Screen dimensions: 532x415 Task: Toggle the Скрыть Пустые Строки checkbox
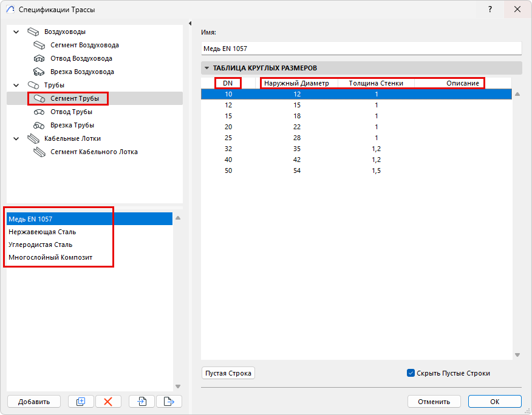point(411,373)
